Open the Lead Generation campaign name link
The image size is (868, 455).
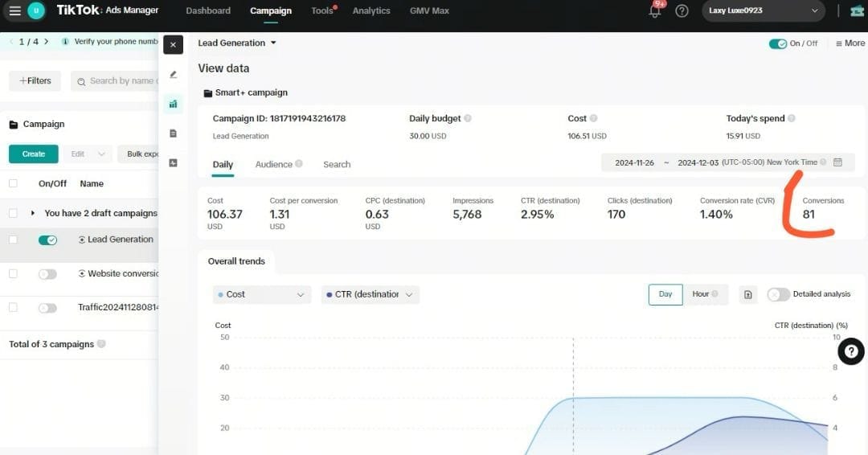tap(120, 239)
